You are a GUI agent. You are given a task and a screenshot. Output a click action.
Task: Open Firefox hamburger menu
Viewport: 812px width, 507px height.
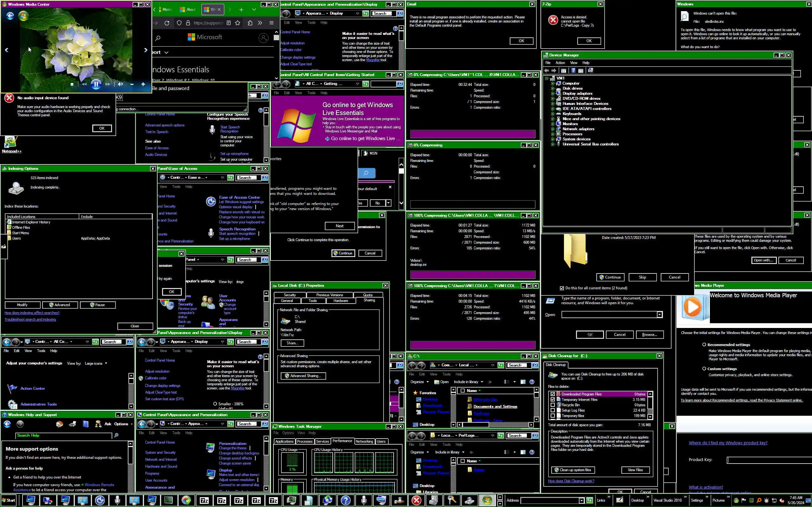[271, 23]
